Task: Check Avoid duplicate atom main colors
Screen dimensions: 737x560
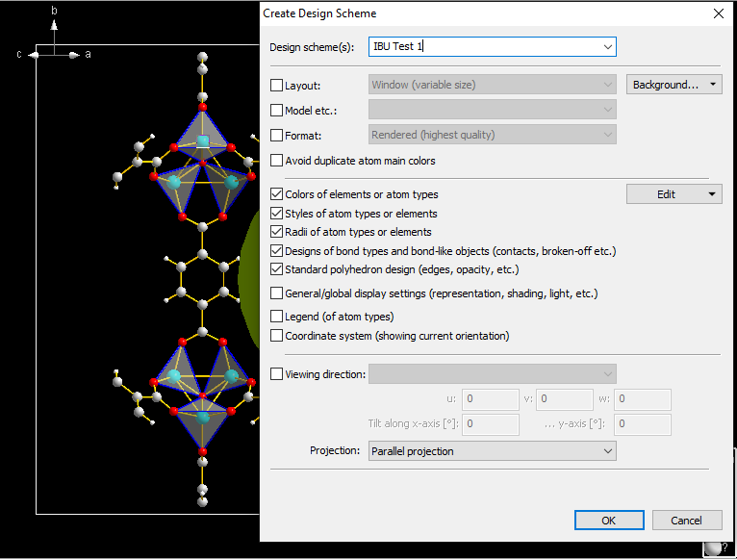Action: (x=277, y=161)
